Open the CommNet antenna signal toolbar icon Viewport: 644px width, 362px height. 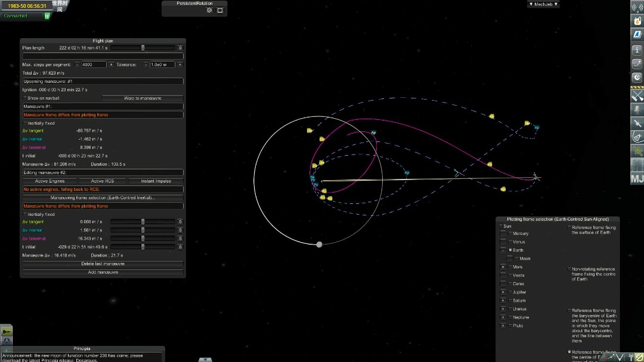[637, 7]
